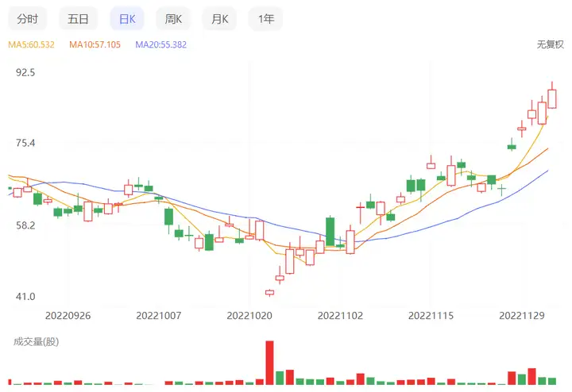Screen dimensions: 572x392
Task: Click the 成交量(股) volume label
Action: [x=36, y=342]
